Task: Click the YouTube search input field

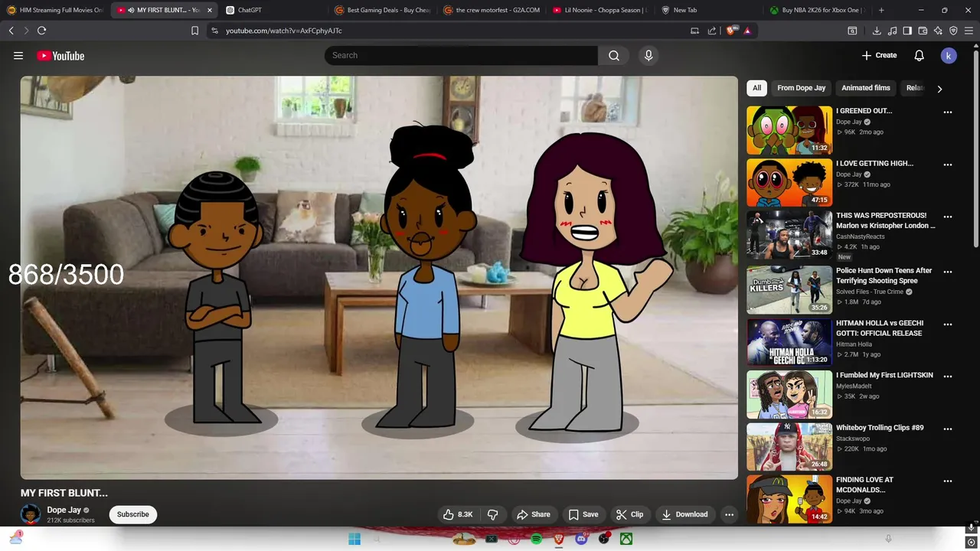Action: (x=461, y=55)
